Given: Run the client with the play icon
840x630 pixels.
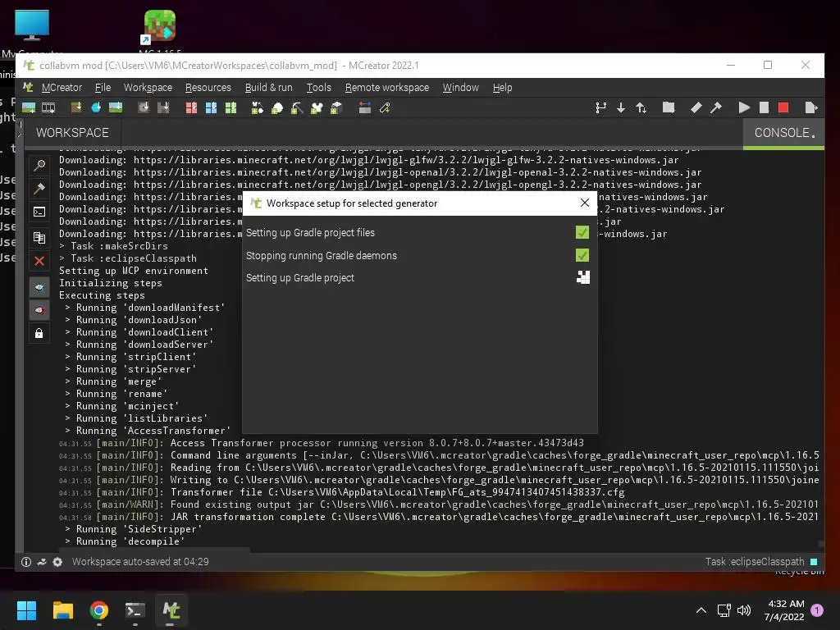Looking at the screenshot, I should pyautogui.click(x=744, y=108).
